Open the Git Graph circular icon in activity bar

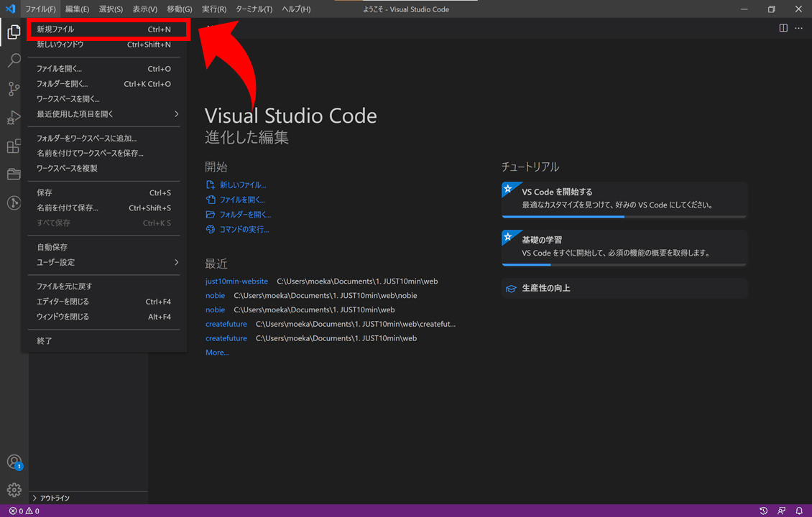14,202
